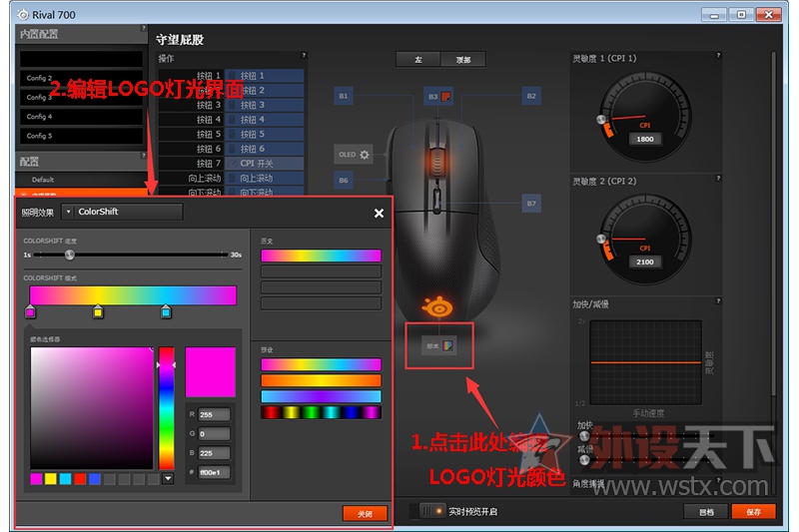Click the CPI 1 dial knob

click(601, 120)
